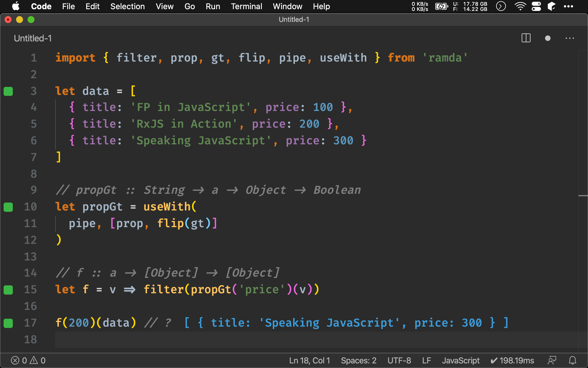Screen dimensions: 588x368
Task: Click the collapse bracket on line 3
Action: [133, 91]
